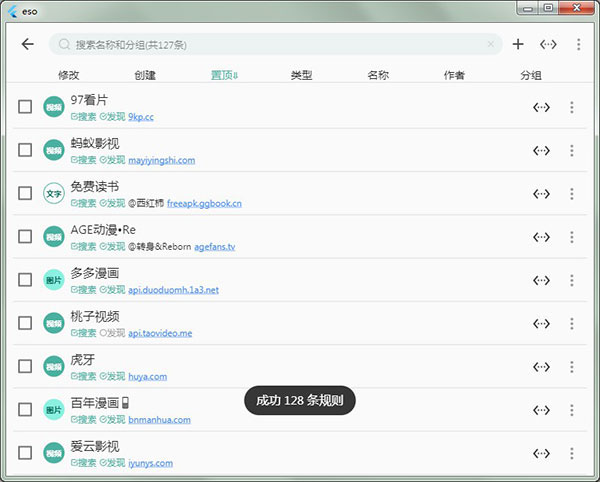This screenshot has width=600, height=482.
Task: Open the bnmanhua.com link
Action: point(159,420)
